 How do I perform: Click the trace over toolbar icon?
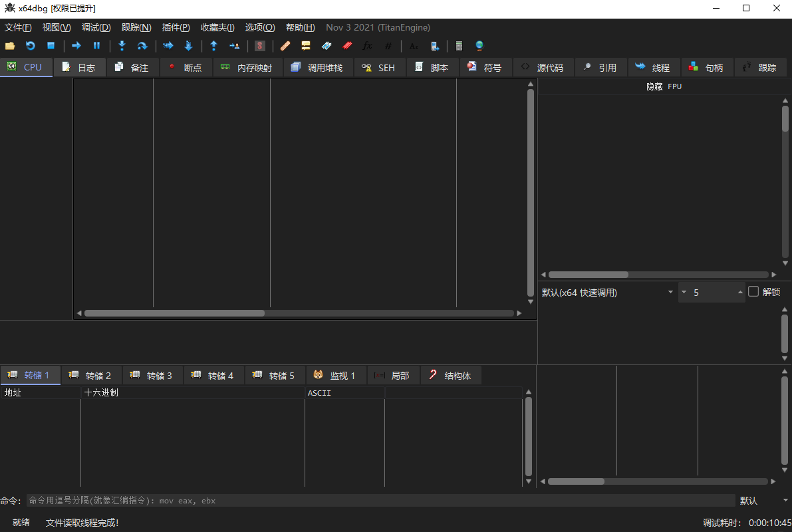pos(188,46)
